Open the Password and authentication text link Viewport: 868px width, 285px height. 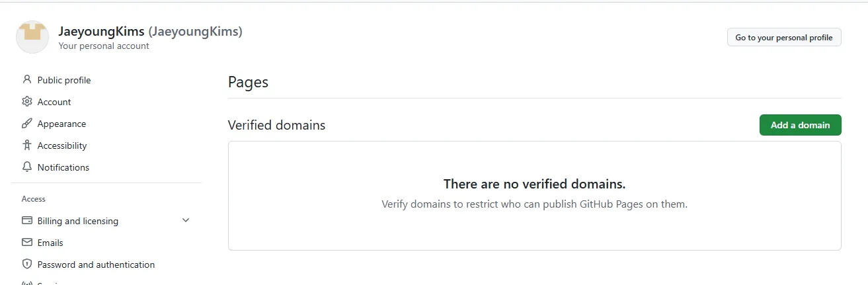96,265
